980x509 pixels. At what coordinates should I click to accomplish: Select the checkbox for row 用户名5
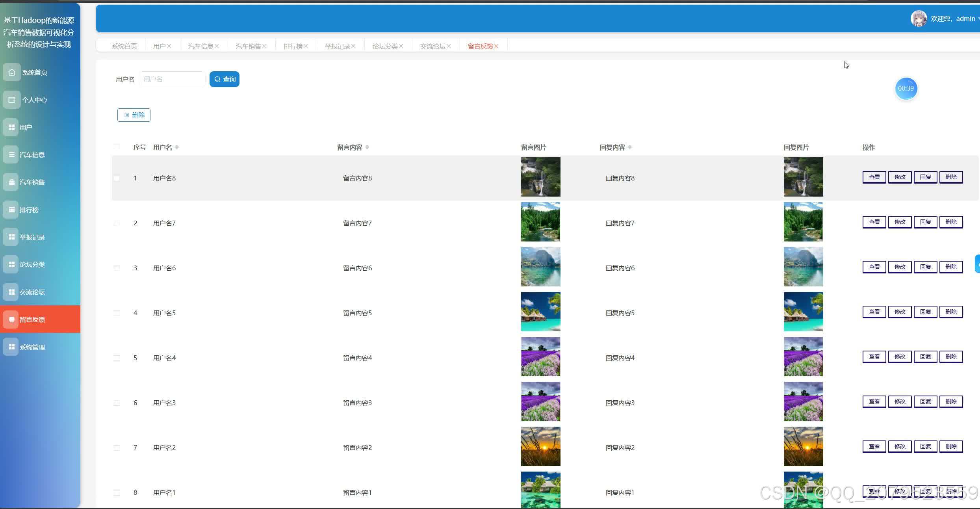pos(117,313)
